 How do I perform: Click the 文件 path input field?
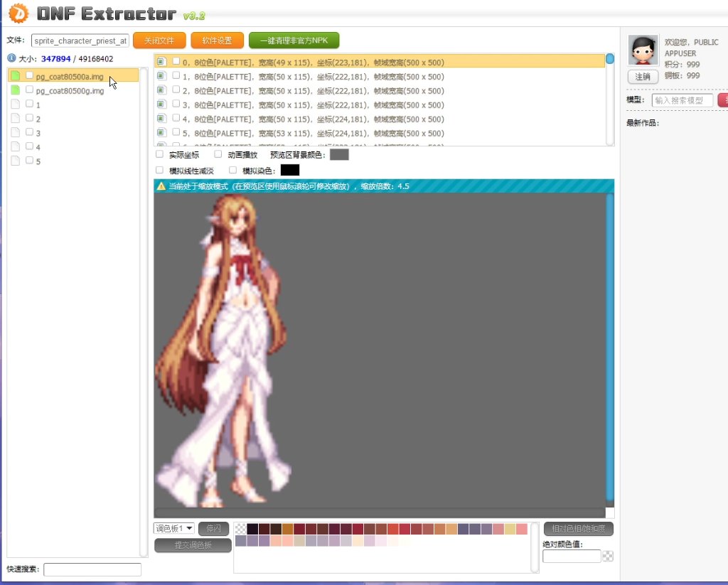[80, 41]
